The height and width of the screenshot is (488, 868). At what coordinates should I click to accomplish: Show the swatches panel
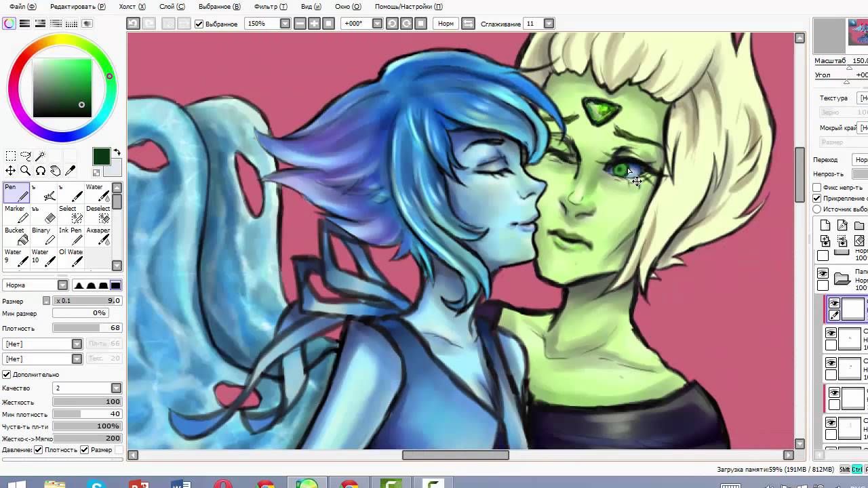[x=72, y=24]
